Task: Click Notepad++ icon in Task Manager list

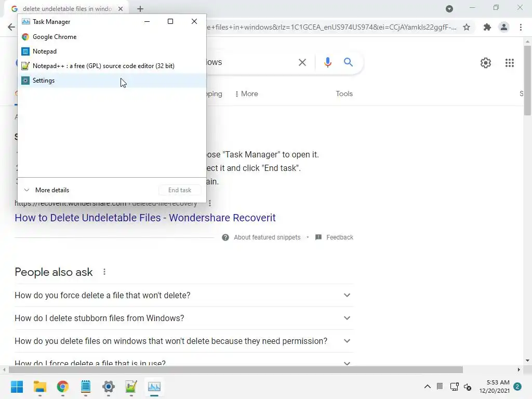Action: [x=25, y=66]
